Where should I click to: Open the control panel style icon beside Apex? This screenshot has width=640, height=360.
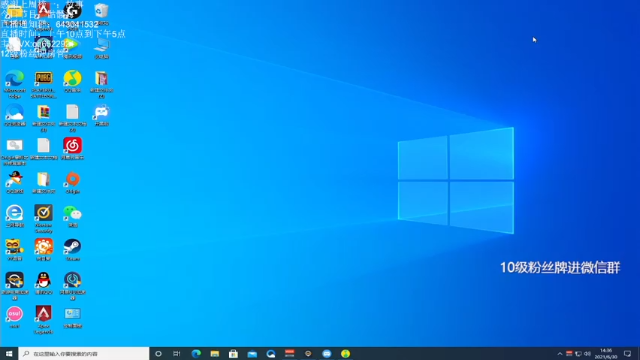click(x=72, y=313)
